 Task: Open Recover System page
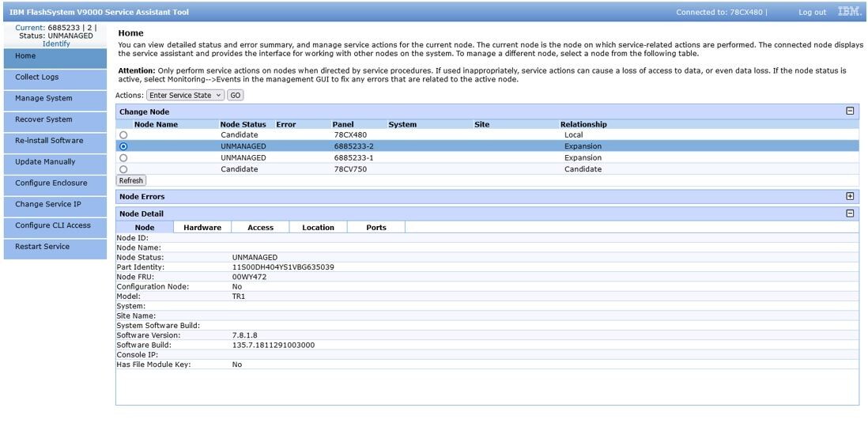pos(55,121)
